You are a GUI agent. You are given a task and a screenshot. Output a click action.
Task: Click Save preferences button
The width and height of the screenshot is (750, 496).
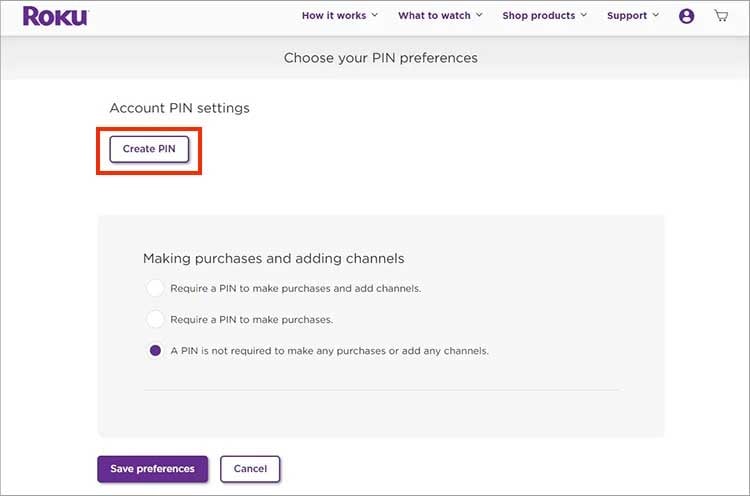[x=153, y=469]
